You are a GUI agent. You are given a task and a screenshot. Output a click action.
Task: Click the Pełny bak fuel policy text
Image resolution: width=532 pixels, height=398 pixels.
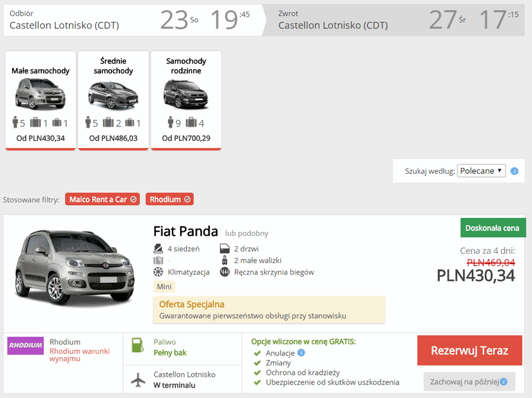[x=170, y=353]
